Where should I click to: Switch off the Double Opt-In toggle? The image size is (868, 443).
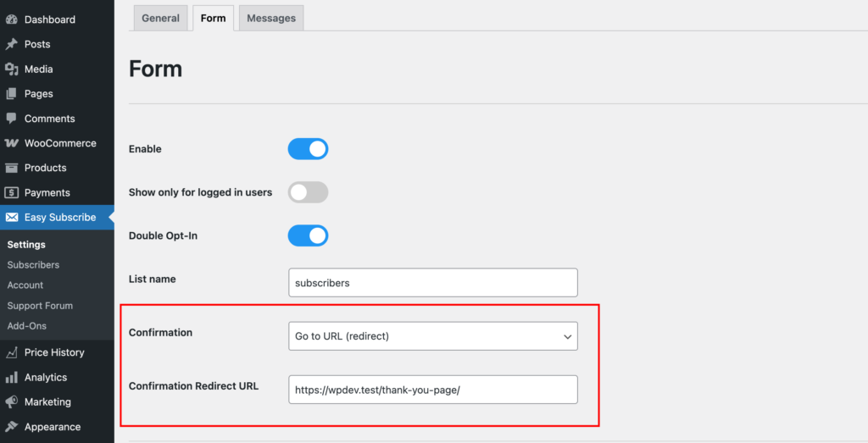pos(308,235)
